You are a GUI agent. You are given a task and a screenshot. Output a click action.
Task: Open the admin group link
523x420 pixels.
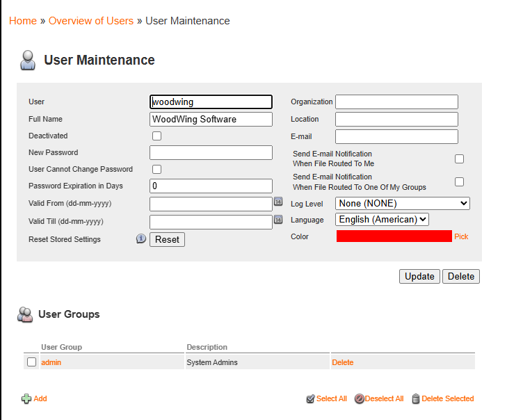pyautogui.click(x=51, y=362)
